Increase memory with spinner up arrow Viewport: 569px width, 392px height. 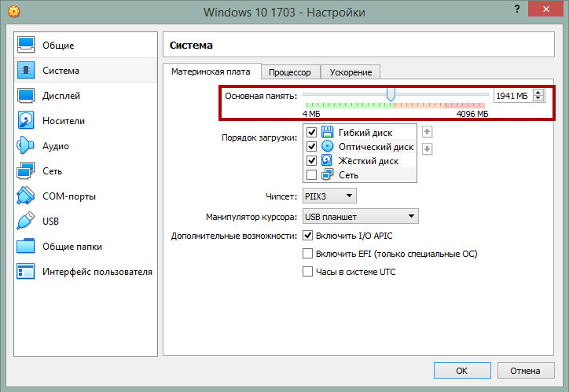538,93
